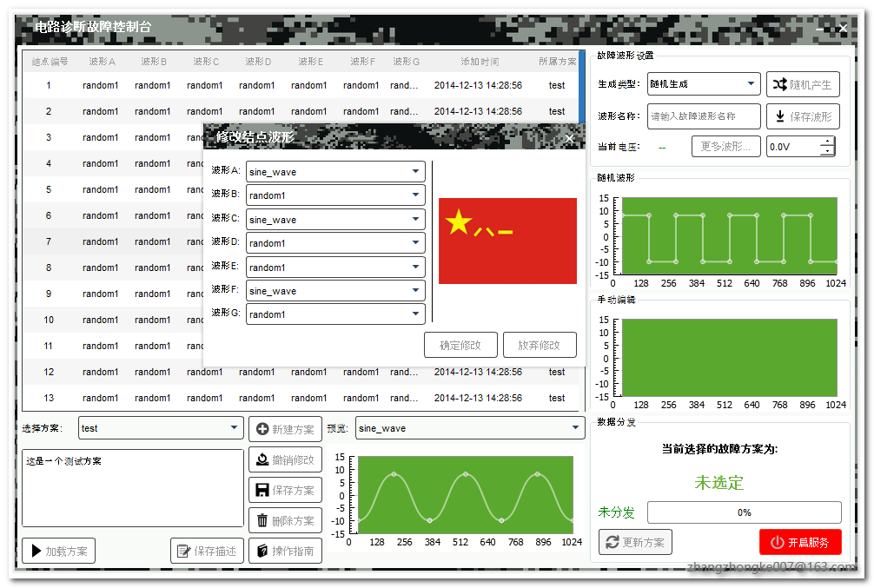Click test scheme cell in row 13
Viewport: 874px width, 588px height.
557,398
